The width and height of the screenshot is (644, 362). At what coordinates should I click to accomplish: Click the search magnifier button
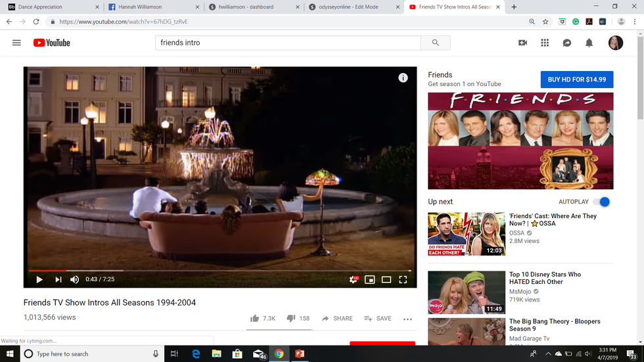(435, 43)
